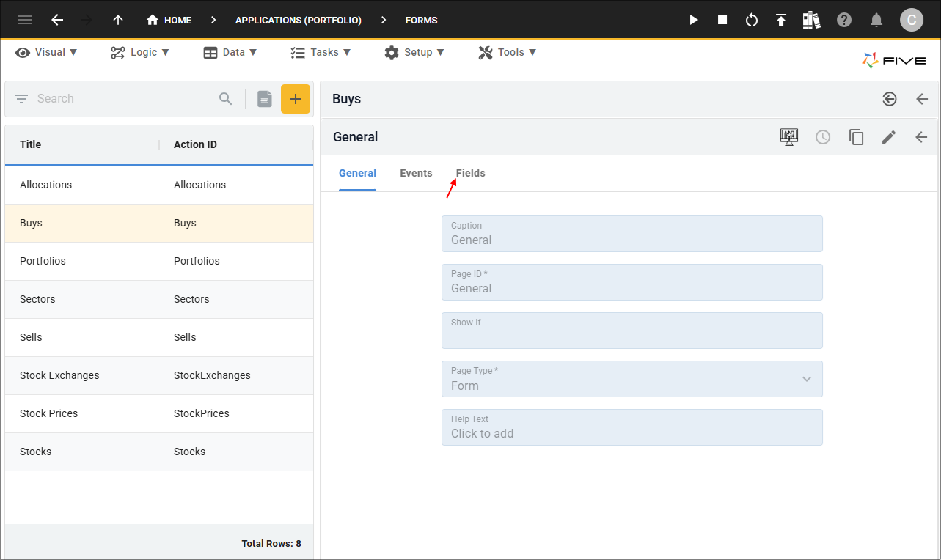Image resolution: width=941 pixels, height=560 pixels.
Task: Click the magnifier search icon
Action: (x=226, y=98)
